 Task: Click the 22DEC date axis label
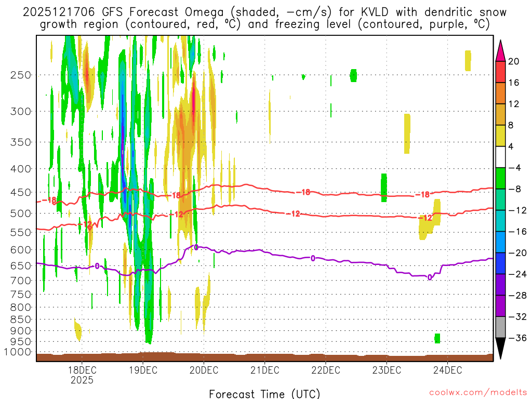click(x=326, y=370)
